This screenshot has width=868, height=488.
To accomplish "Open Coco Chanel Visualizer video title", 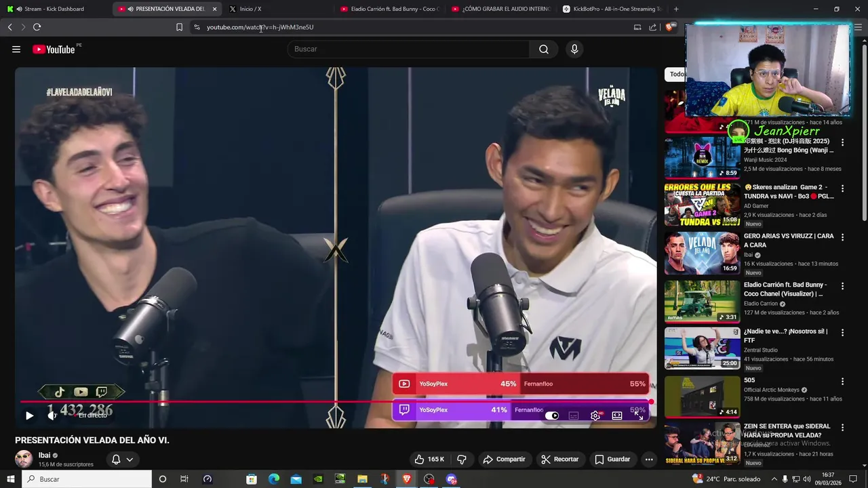I will (x=785, y=289).
